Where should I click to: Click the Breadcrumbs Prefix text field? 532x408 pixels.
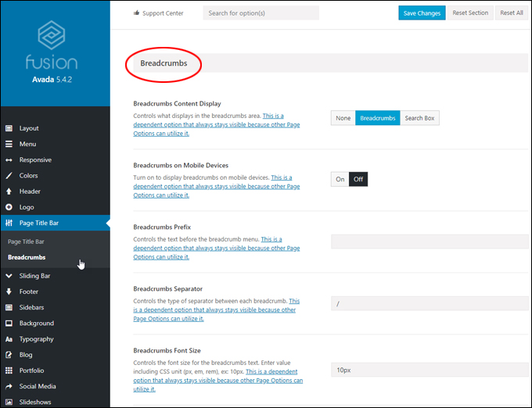tap(430, 242)
